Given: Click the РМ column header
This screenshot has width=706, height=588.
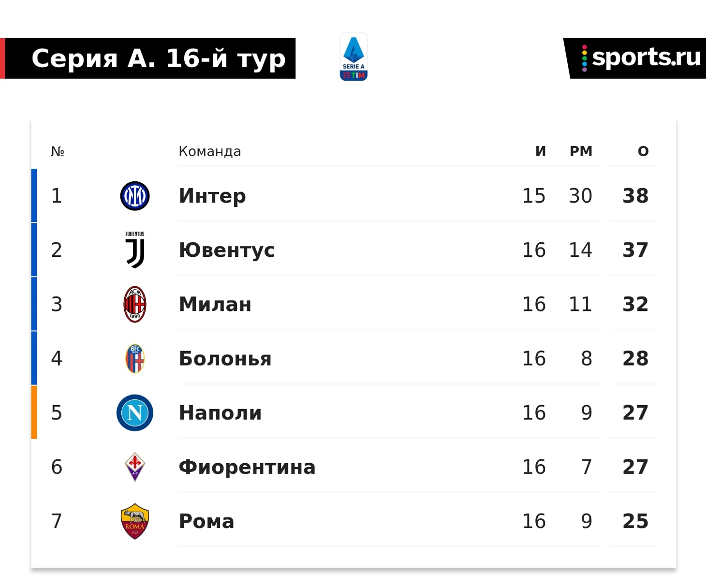Looking at the screenshot, I should tap(581, 151).
